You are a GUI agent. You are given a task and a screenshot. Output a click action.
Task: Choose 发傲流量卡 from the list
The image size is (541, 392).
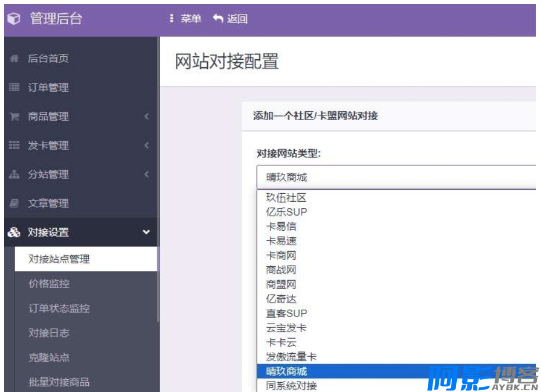pyautogui.click(x=396, y=357)
